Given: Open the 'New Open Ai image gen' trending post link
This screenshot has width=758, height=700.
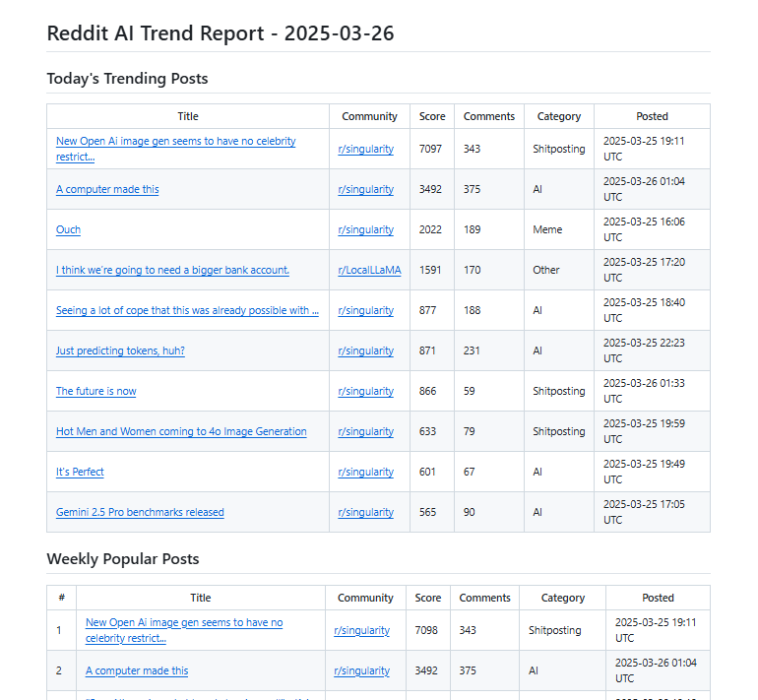Looking at the screenshot, I should (175, 149).
